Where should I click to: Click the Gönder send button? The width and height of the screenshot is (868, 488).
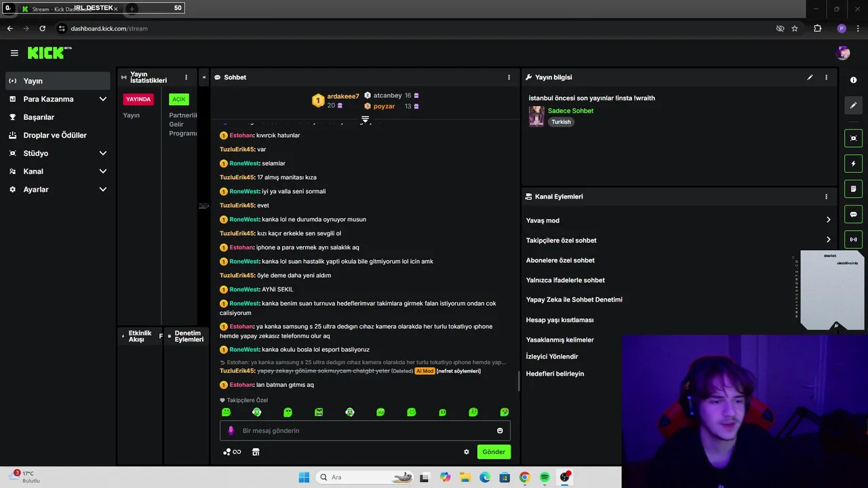[x=494, y=452]
